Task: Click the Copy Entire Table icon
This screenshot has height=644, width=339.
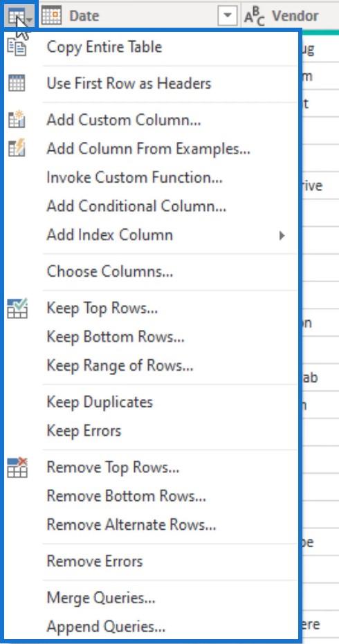Action: 17,47
